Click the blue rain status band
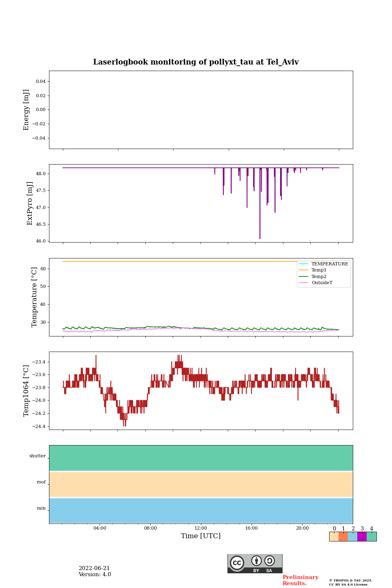 (201, 510)
